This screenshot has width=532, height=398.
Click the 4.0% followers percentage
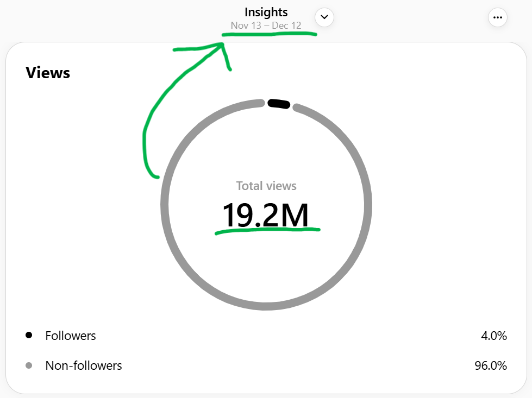493,336
